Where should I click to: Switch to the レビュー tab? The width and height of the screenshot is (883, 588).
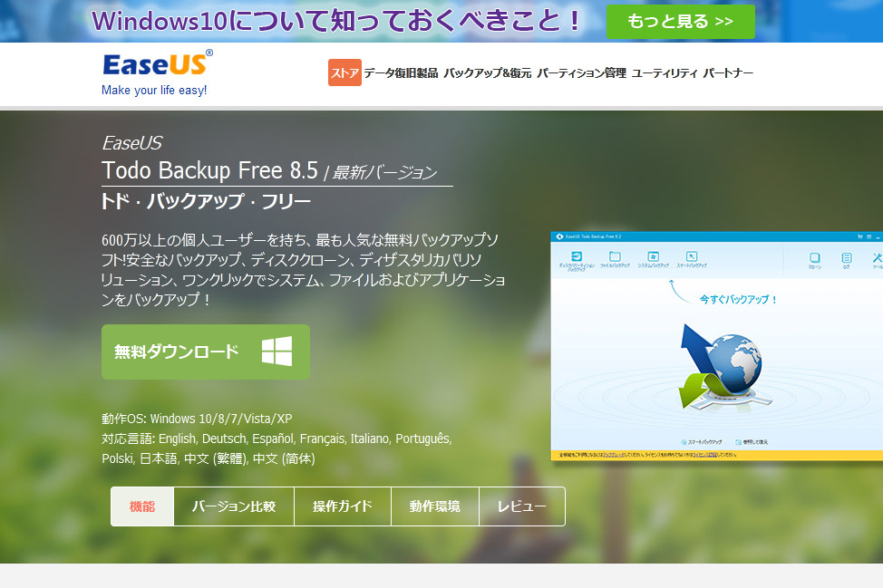[522, 506]
